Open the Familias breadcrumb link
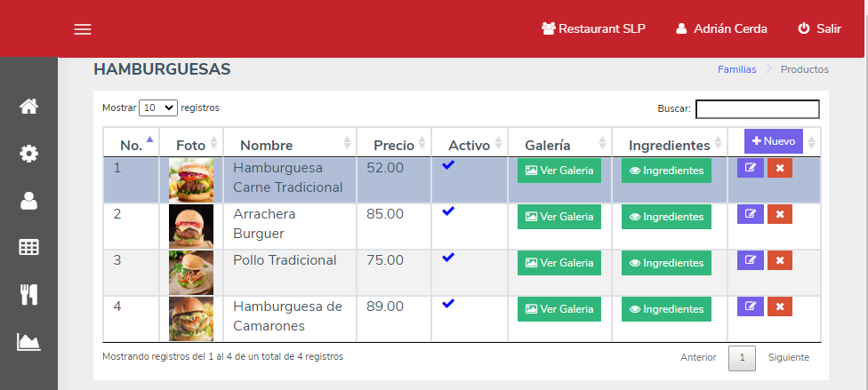The image size is (868, 390). pyautogui.click(x=736, y=69)
